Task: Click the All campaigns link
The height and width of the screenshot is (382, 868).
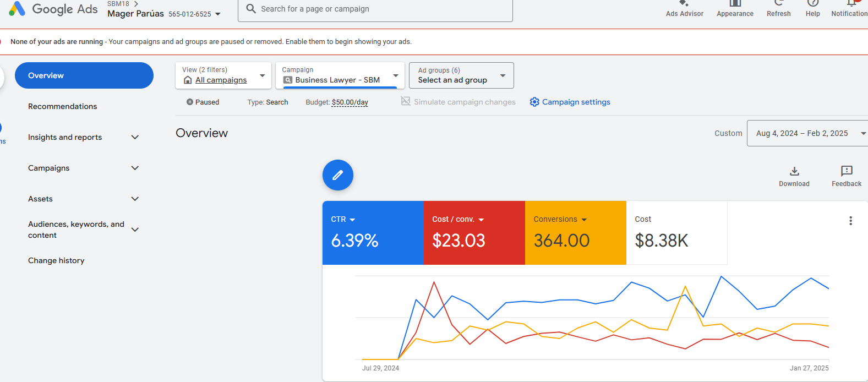Action: pos(221,80)
